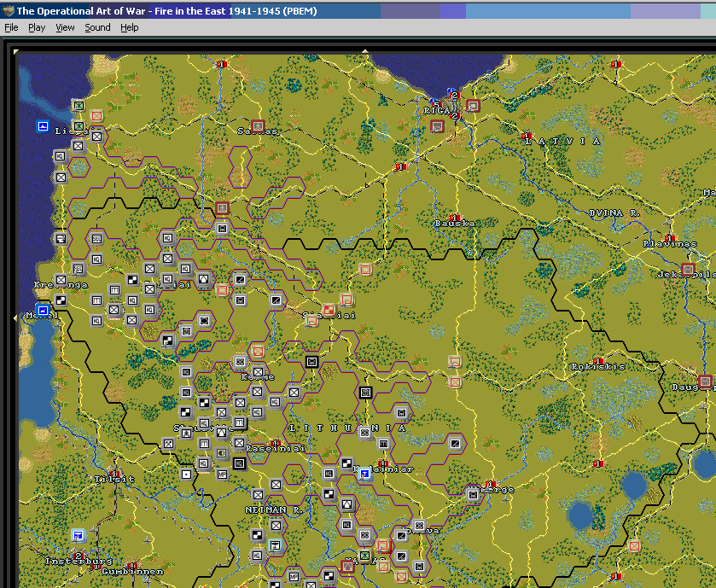The image size is (716, 588).
Task: Click the window title text
Action: (x=166, y=11)
